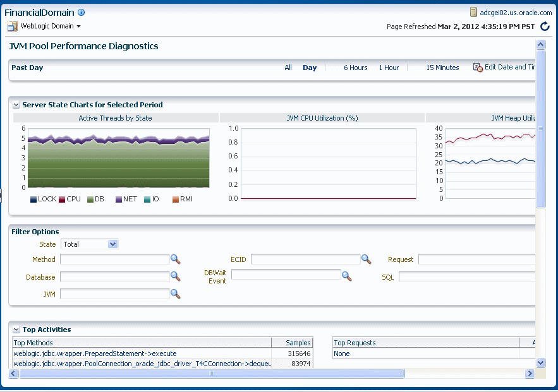Click the Request filter input field
This screenshot has height=392, width=558.
[x=477, y=259]
